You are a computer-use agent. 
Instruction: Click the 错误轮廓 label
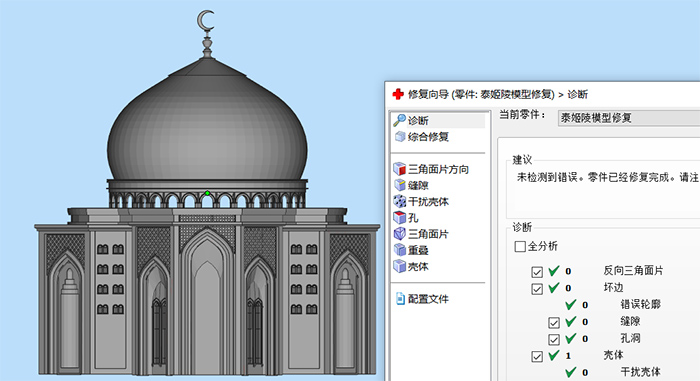[640, 304]
